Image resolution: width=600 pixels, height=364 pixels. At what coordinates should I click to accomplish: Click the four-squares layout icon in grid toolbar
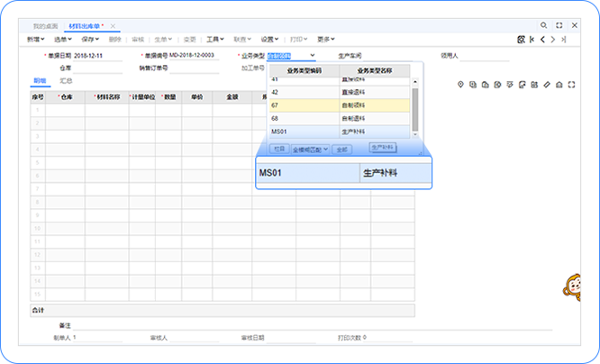(534, 85)
